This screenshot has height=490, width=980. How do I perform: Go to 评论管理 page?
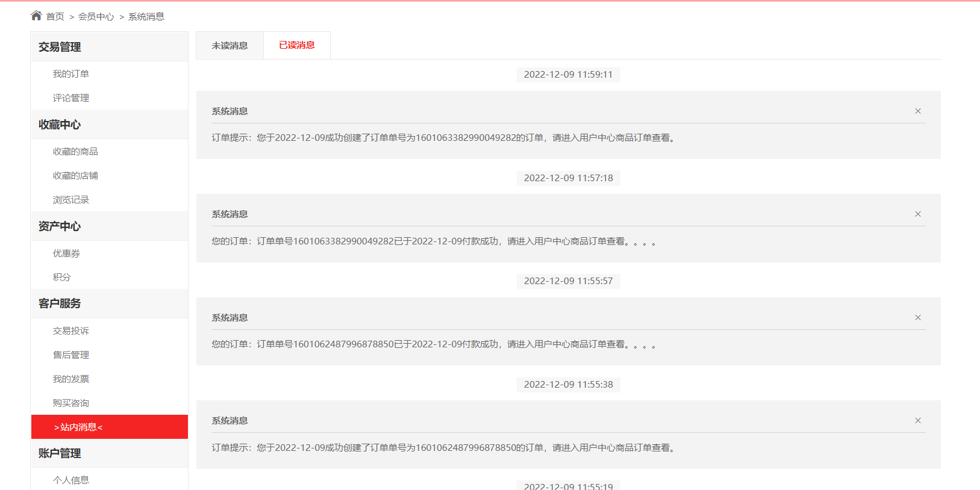point(70,98)
